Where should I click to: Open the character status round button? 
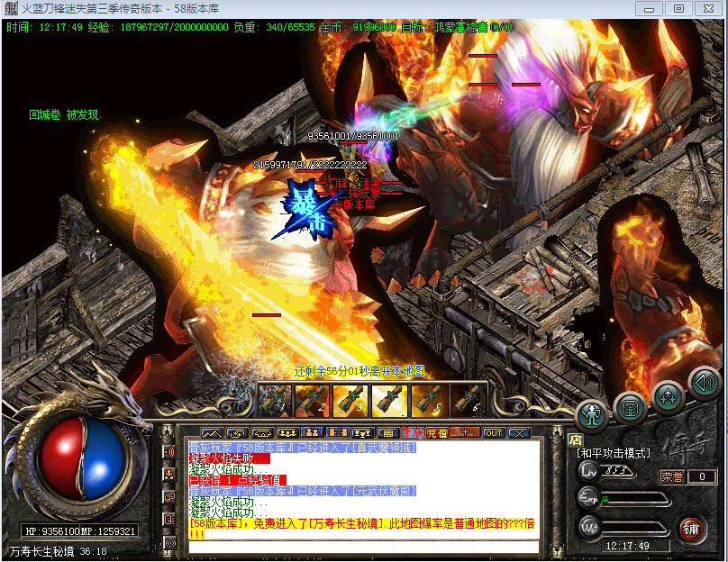591,415
